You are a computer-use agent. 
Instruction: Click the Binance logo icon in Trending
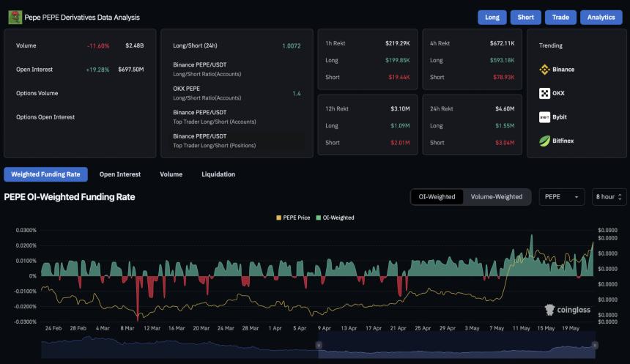pos(544,70)
